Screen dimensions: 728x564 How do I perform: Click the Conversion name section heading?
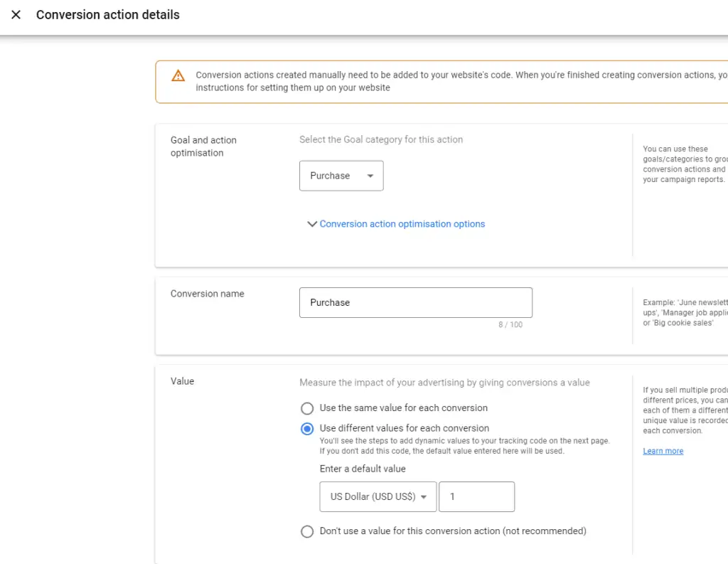click(x=207, y=293)
